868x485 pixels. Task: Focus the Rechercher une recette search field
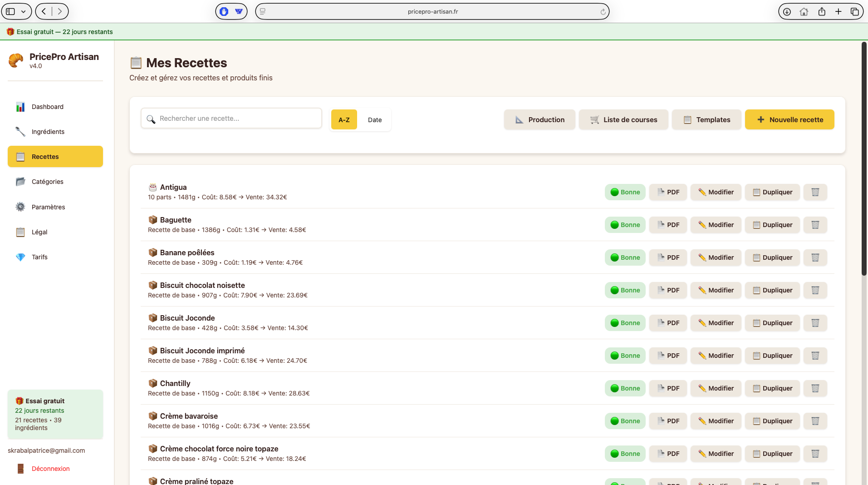tap(231, 119)
